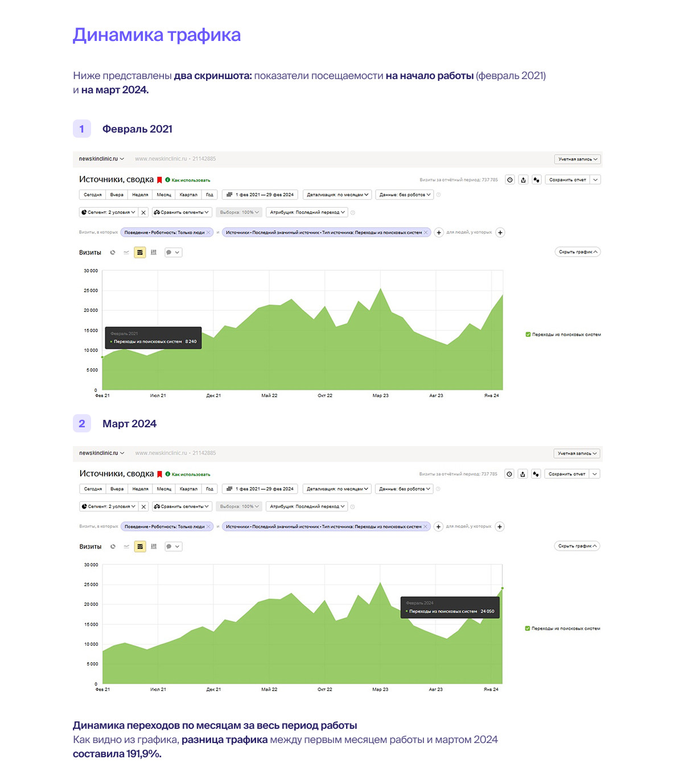Open the Атрибуция: Последний переход dropdown in the second report
The image size is (683, 784).
tap(307, 506)
